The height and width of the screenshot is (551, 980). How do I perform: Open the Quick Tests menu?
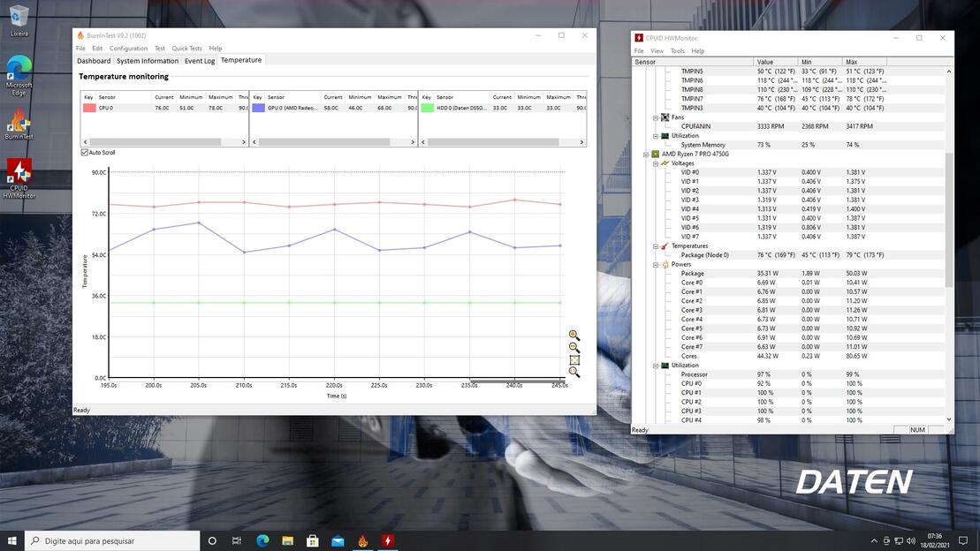click(186, 48)
